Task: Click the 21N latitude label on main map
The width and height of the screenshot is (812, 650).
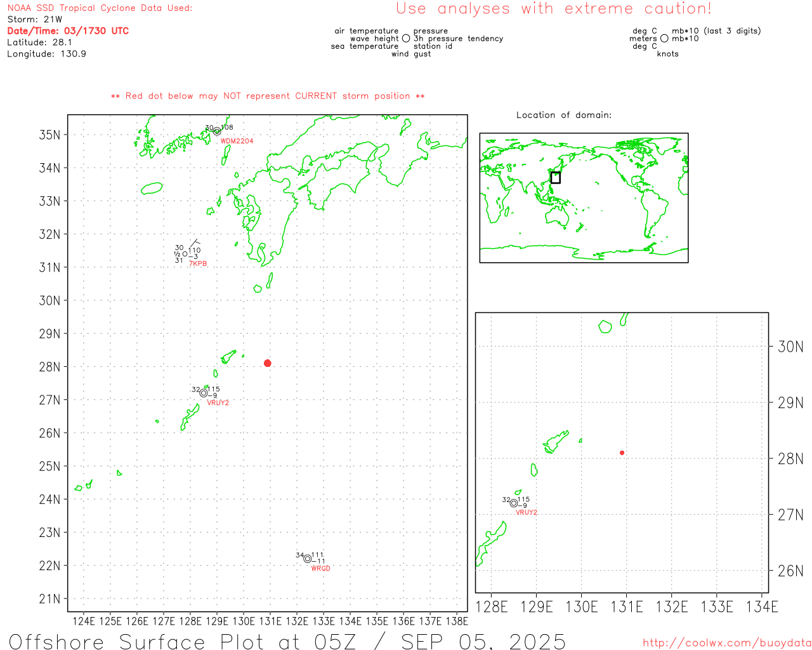Action: [49, 599]
